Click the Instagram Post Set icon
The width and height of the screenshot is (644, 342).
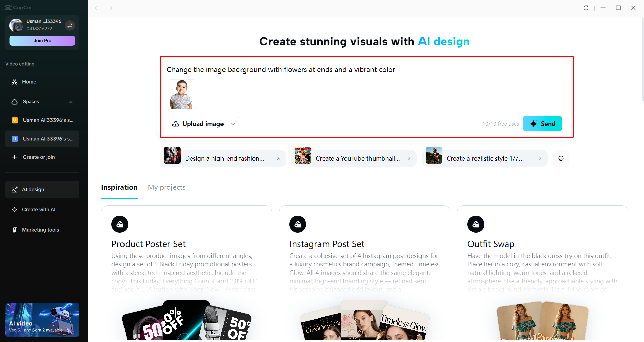coord(298,224)
